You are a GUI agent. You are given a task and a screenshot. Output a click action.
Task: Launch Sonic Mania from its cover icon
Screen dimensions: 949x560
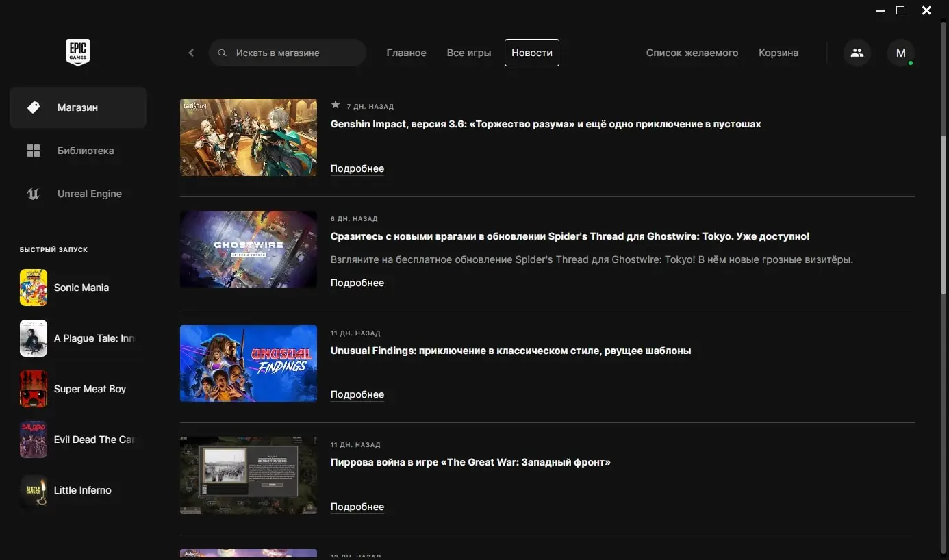click(x=34, y=288)
